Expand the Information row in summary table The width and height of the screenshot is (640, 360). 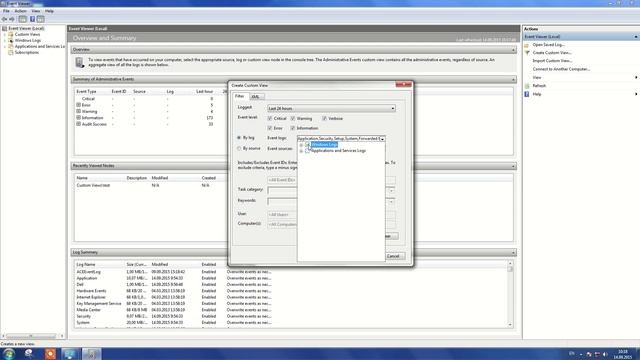point(78,118)
